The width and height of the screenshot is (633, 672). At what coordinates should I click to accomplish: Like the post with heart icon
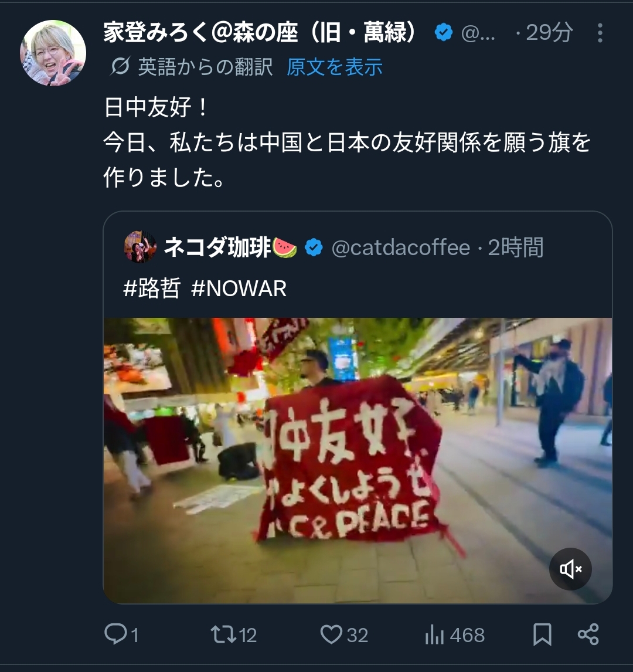pyautogui.click(x=332, y=634)
